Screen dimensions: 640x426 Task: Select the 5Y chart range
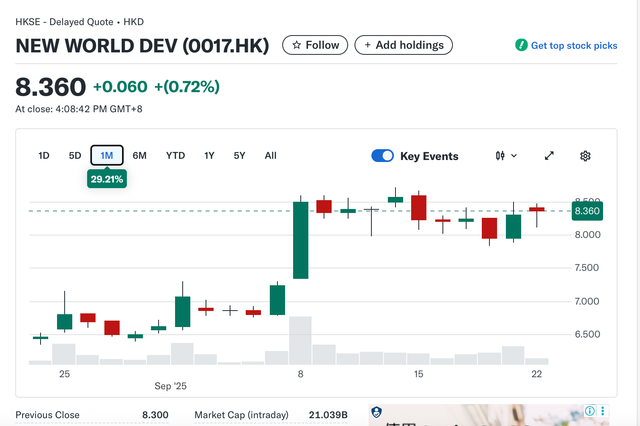tap(239, 155)
